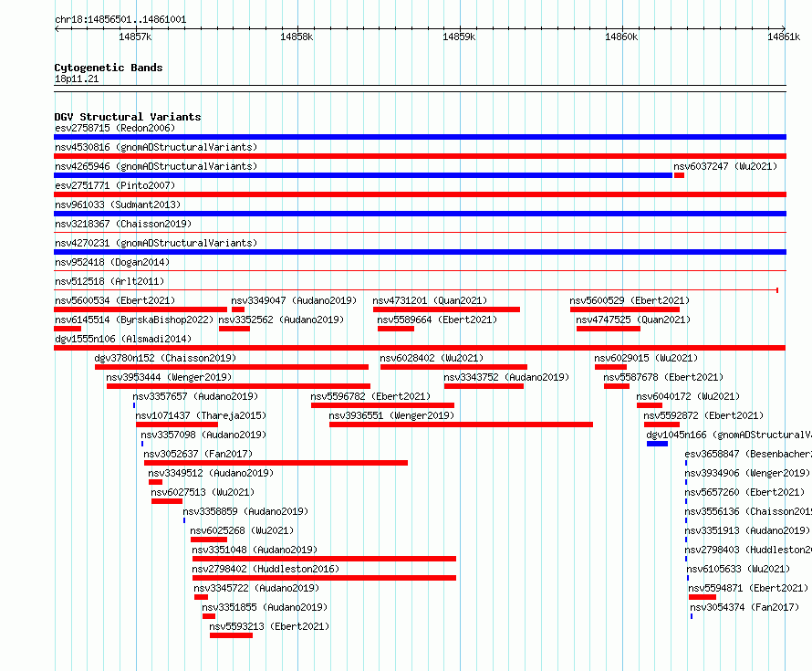Image resolution: width=812 pixels, height=671 pixels.
Task: Click the Cytogenetic Bands track title
Action: pos(109,68)
